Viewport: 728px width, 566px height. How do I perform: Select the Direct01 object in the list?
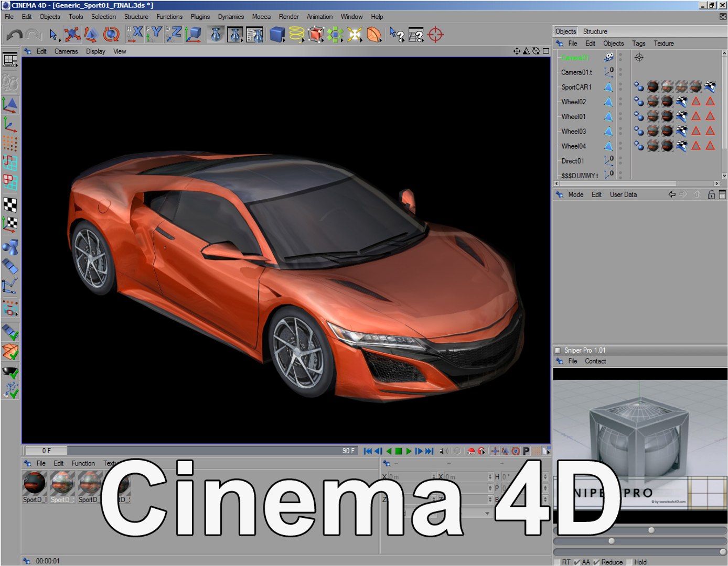tap(572, 161)
